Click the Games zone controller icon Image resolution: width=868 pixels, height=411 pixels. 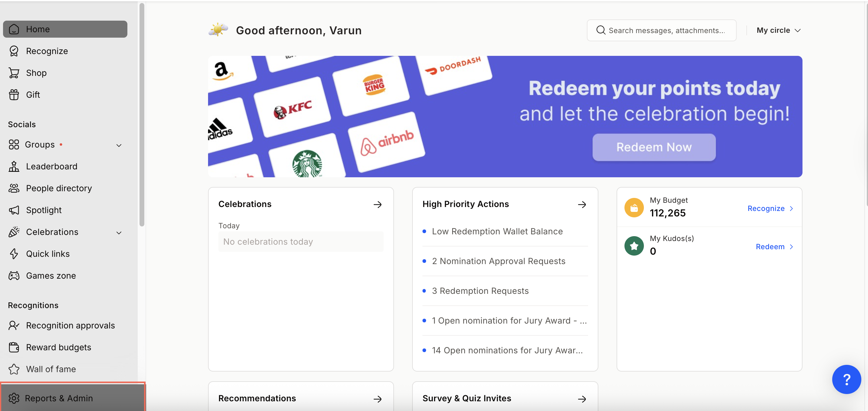14,276
